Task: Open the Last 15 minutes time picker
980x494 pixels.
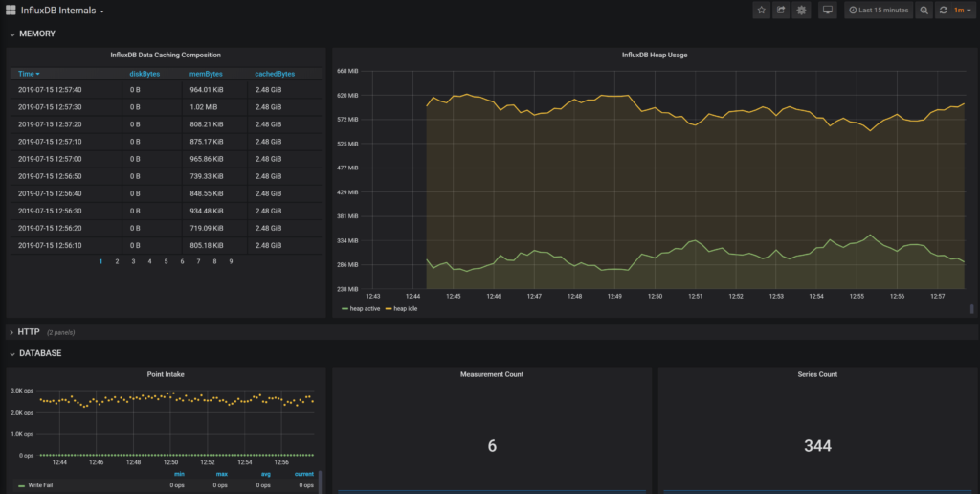Action: (x=879, y=10)
